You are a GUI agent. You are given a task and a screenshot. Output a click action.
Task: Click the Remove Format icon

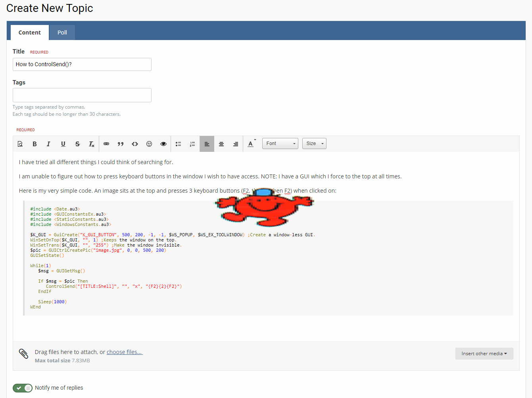(x=92, y=144)
